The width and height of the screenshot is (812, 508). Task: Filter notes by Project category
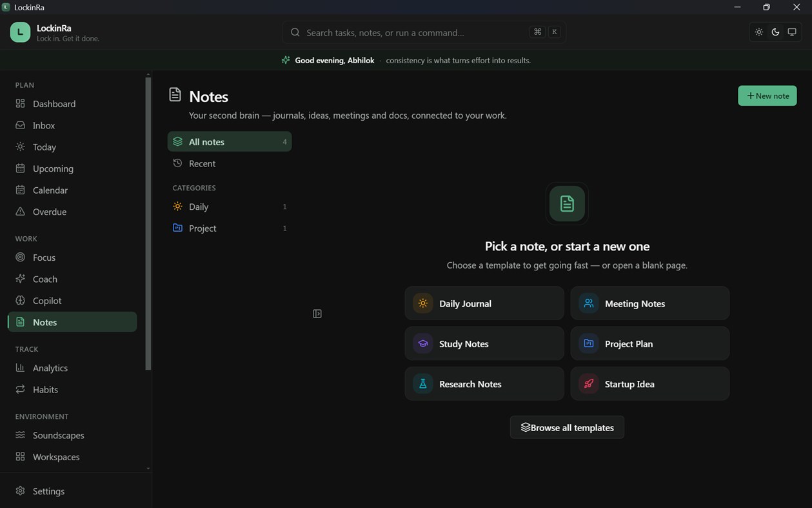230,229
